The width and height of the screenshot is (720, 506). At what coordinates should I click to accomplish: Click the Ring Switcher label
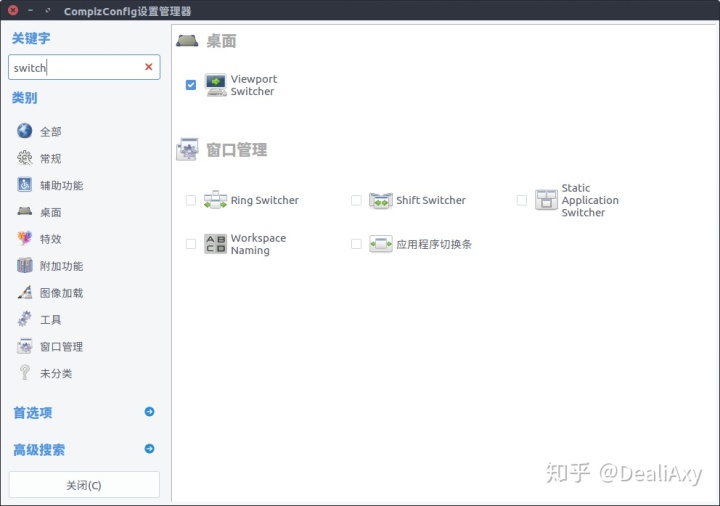pos(264,200)
